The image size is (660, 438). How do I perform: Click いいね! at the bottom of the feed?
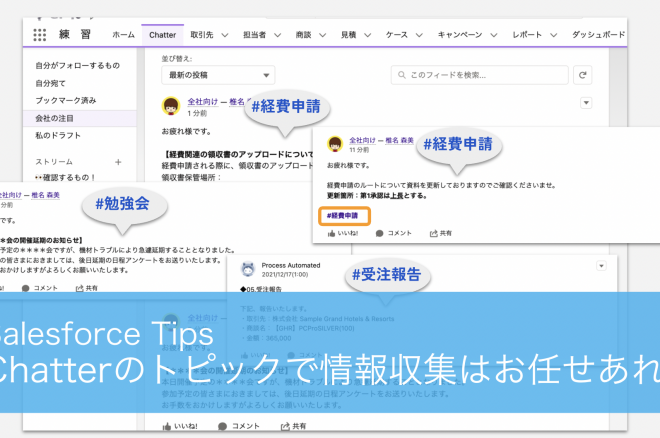click(x=180, y=426)
